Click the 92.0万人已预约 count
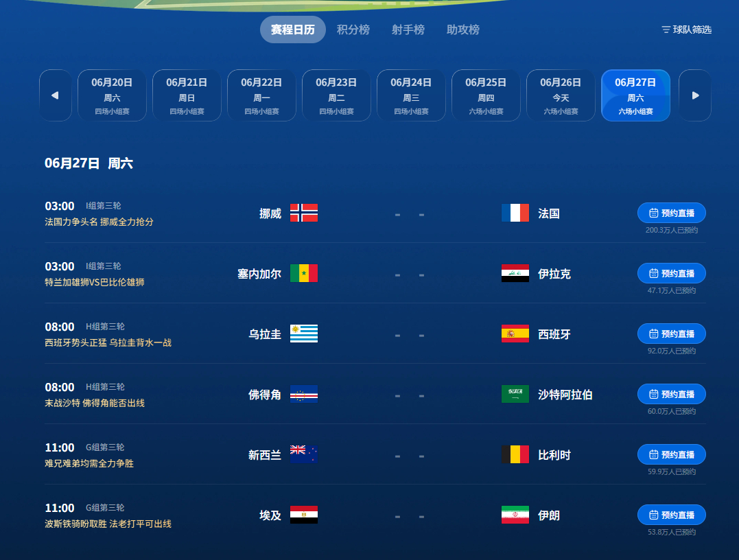This screenshot has width=739, height=560. point(672,351)
